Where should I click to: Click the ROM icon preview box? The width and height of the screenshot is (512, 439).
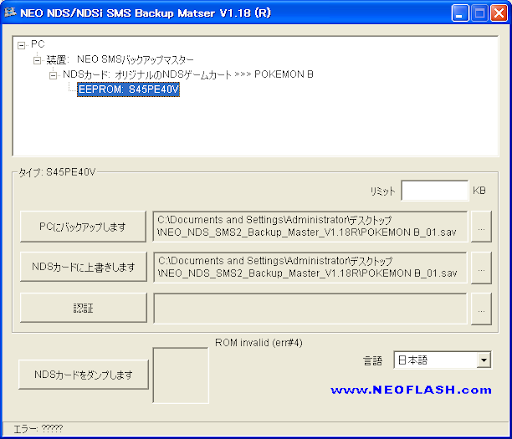[x=181, y=375]
